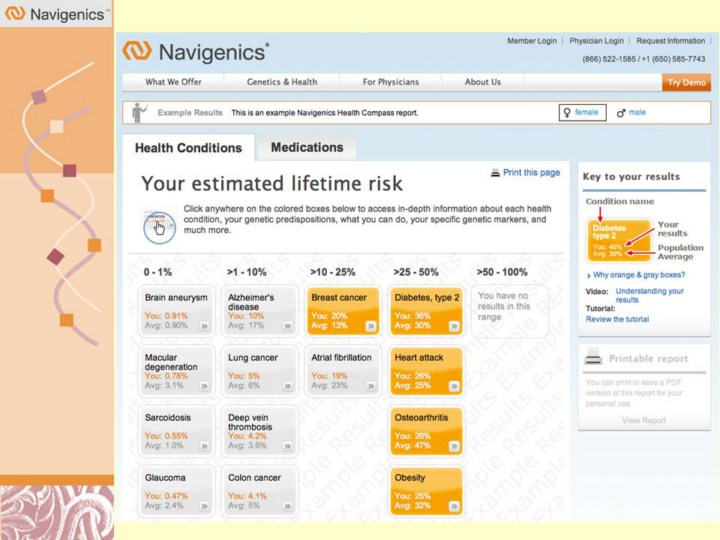
Task: Click the Navigenics logo in the header
Action: [196, 52]
